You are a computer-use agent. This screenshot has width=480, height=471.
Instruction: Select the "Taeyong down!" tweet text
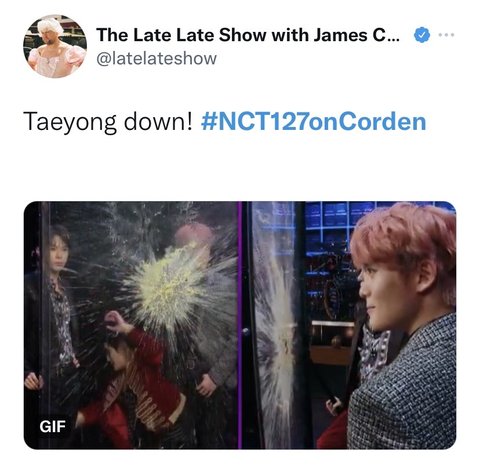108,122
